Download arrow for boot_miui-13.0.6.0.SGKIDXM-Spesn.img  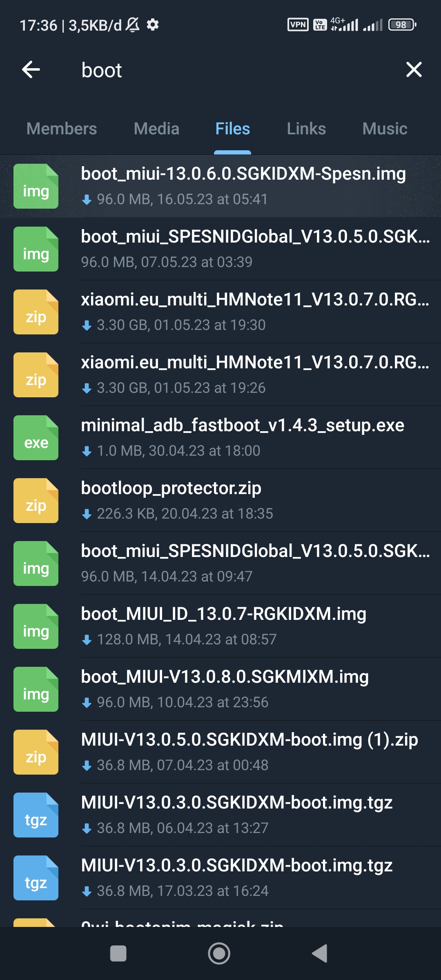tap(87, 200)
